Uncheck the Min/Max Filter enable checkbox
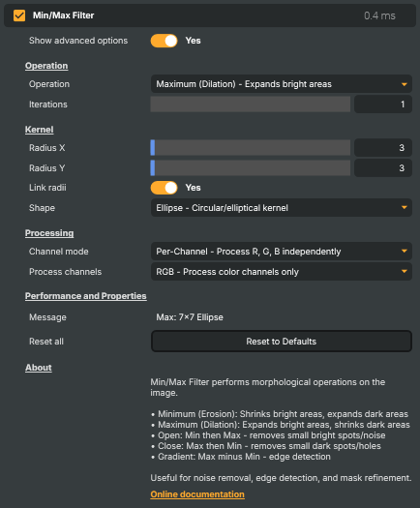This screenshot has width=420, height=508. (19, 15)
